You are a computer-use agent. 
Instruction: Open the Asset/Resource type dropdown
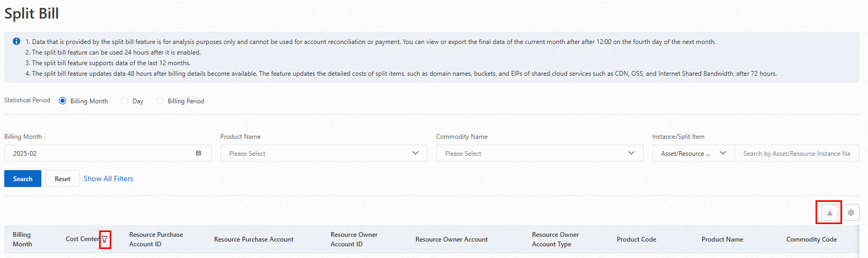pos(693,153)
